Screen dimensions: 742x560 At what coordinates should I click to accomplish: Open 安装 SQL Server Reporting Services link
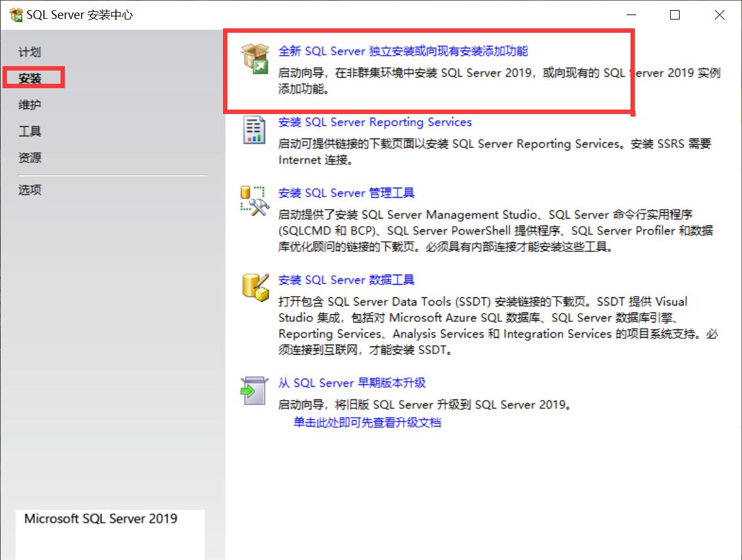pyautogui.click(x=375, y=122)
